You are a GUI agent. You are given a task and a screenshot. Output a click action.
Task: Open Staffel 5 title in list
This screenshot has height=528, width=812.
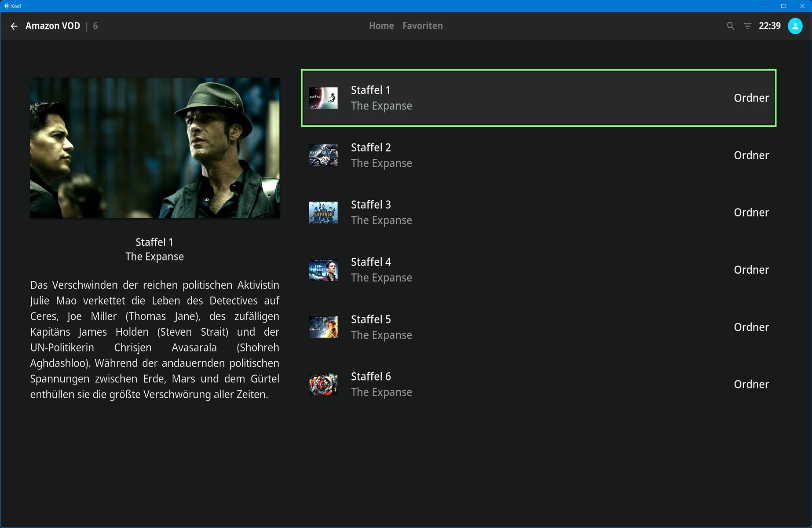pyautogui.click(x=371, y=319)
